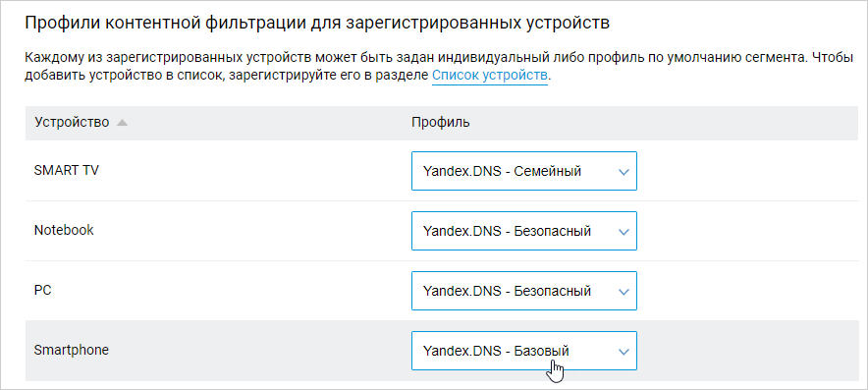Screen dimensions: 868x390
Task: Select the PC device row label
Action: (42, 290)
